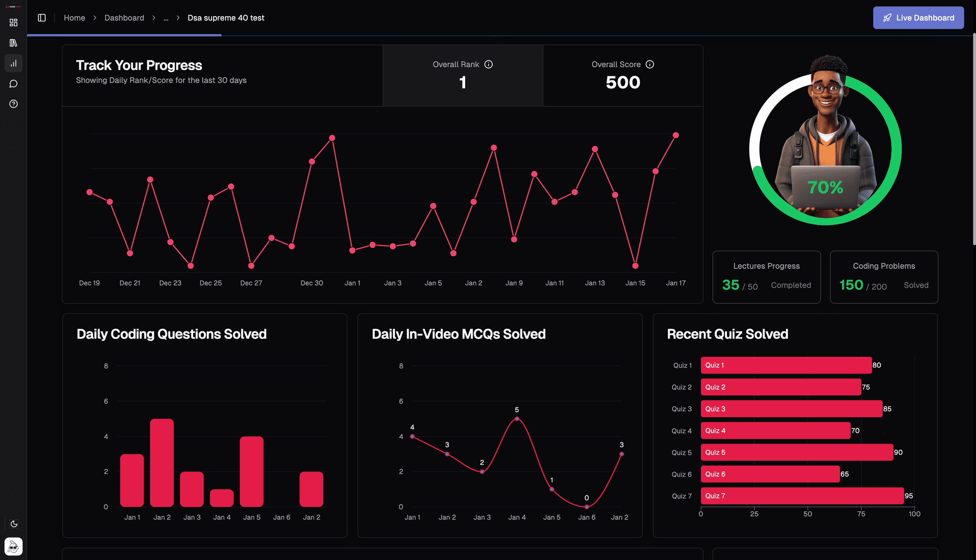Open the dashboard grid icon in sidebar
976x560 pixels.
14,23
